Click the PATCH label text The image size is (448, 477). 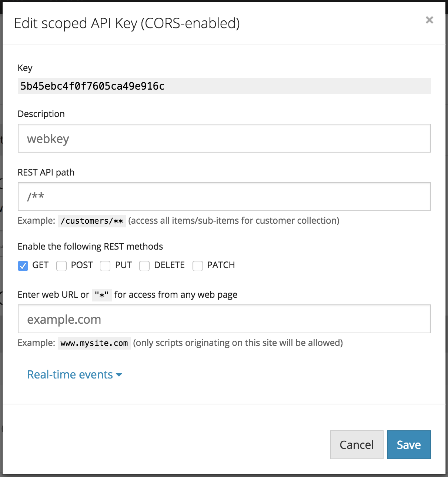tap(221, 265)
